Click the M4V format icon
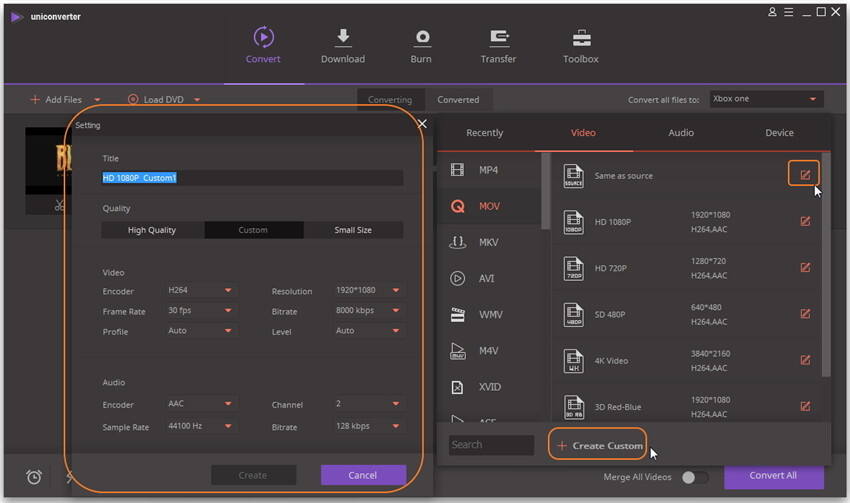Image resolution: width=850 pixels, height=503 pixels. pos(458,351)
